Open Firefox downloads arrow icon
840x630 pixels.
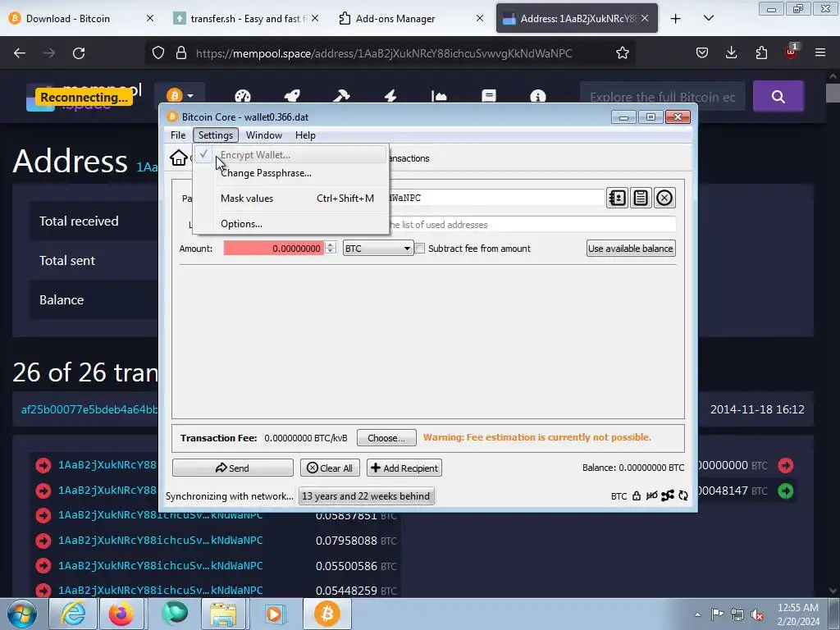pos(731,52)
